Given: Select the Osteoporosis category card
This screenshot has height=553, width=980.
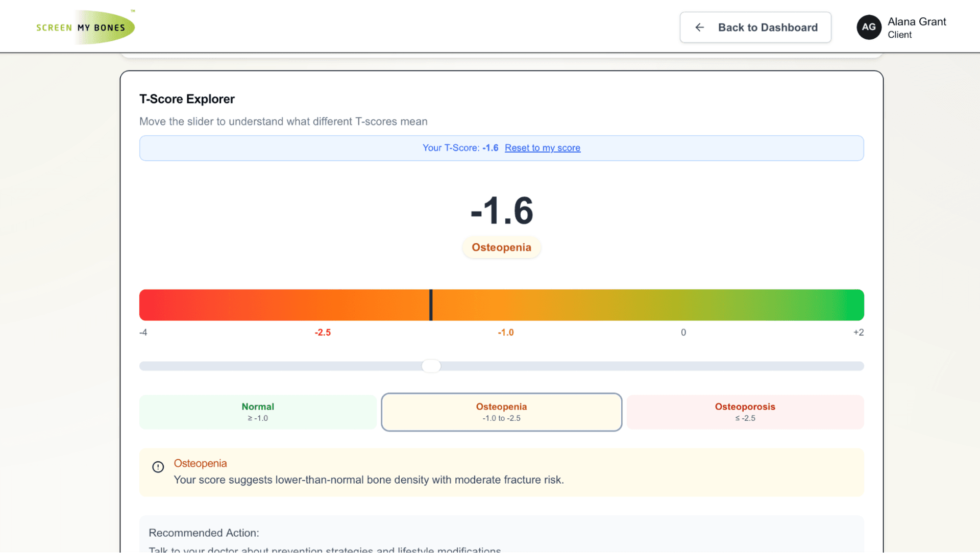Looking at the screenshot, I should point(745,412).
